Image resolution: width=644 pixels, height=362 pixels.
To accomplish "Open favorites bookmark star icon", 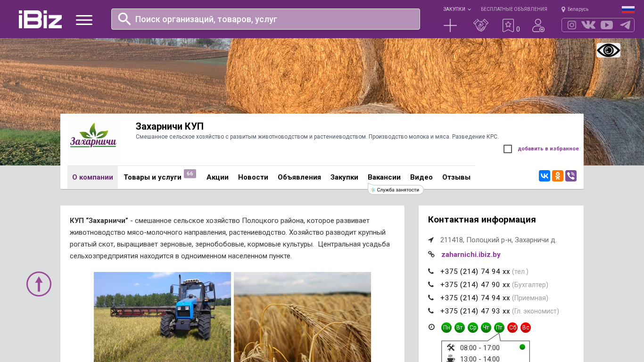I will (508, 25).
